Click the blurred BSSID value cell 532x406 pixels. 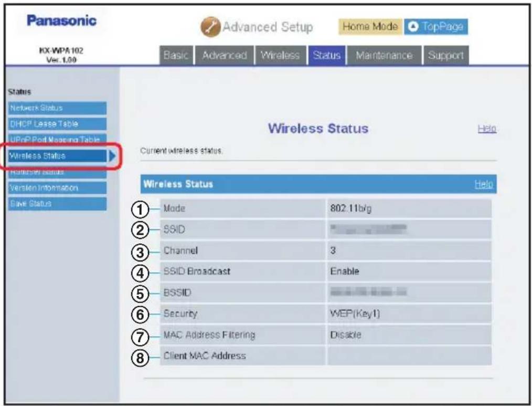409,292
